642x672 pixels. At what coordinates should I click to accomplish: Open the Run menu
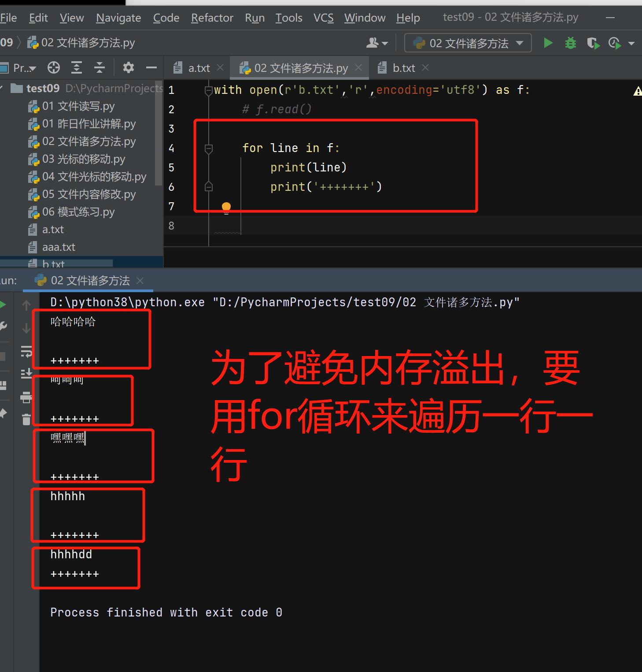pyautogui.click(x=255, y=18)
